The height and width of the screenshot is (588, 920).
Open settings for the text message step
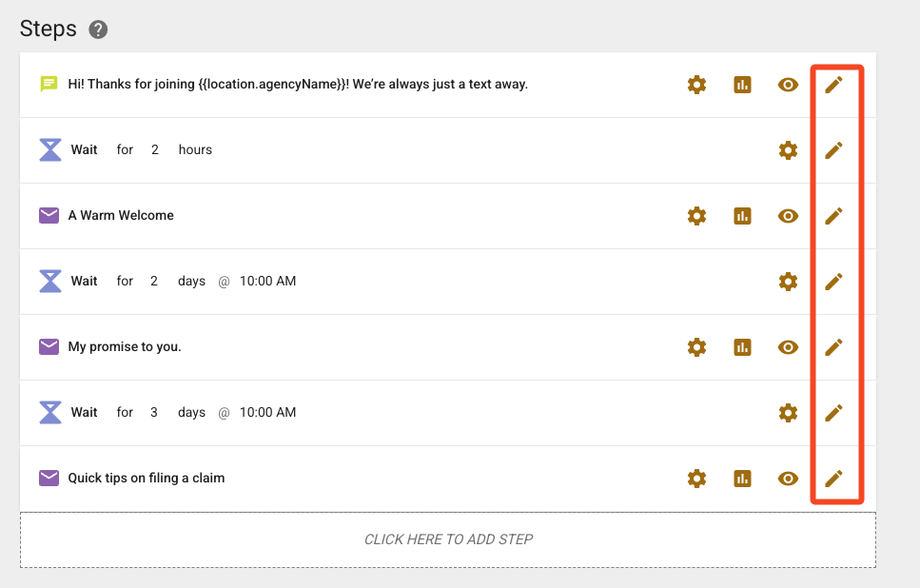pos(696,85)
